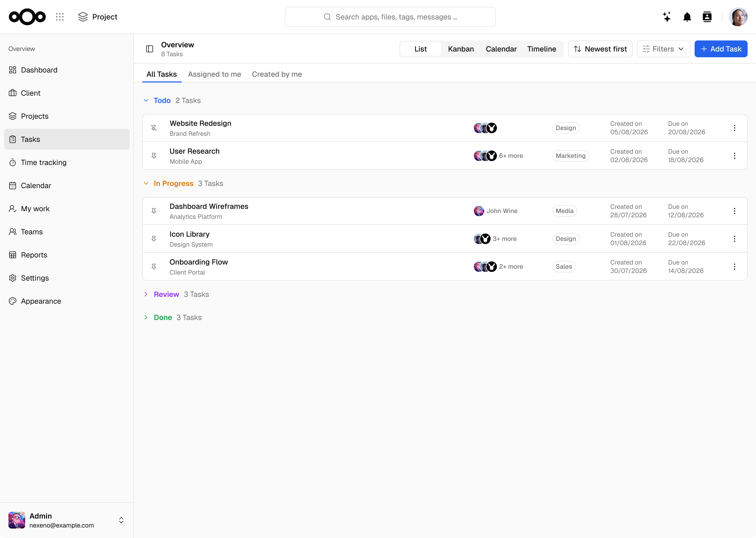756x538 pixels.
Task: Click the AI sparkle assistant icon
Action: [x=667, y=17]
